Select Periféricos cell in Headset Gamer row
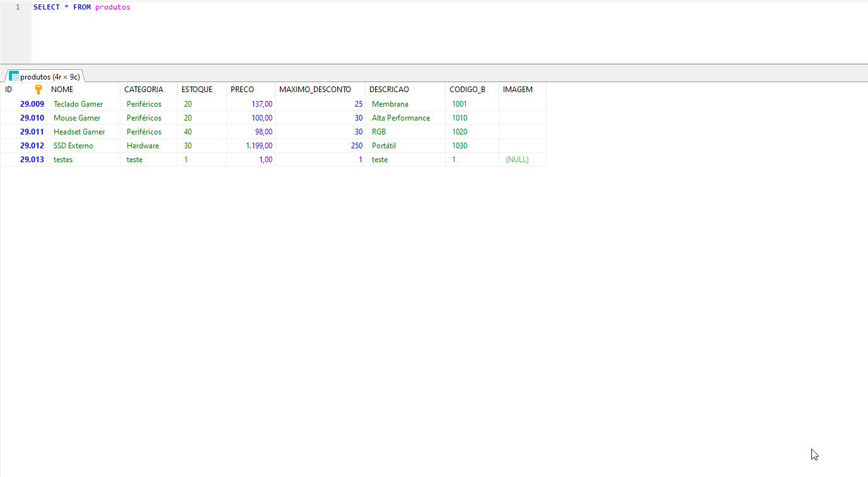 [x=149, y=132]
